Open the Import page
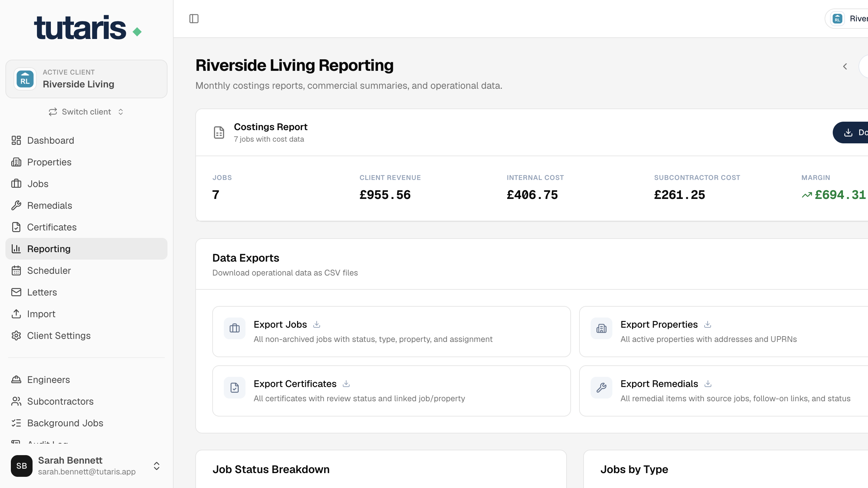This screenshot has height=488, width=868. click(x=86, y=314)
